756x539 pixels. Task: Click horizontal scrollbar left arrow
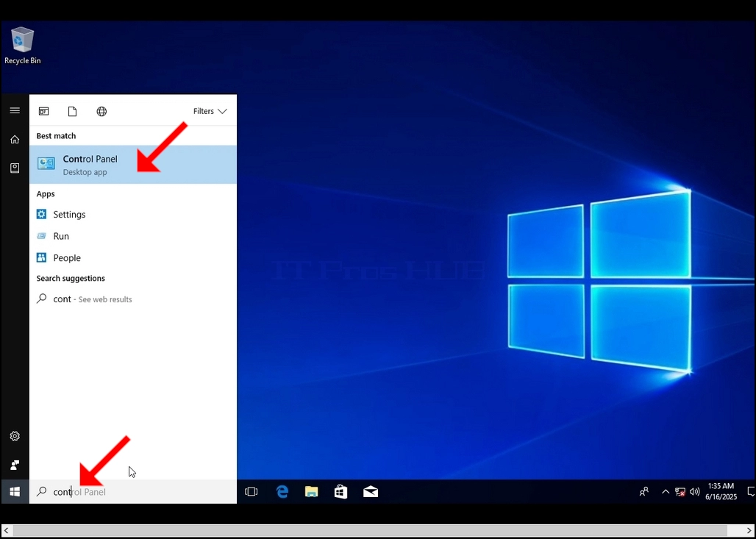point(6,530)
